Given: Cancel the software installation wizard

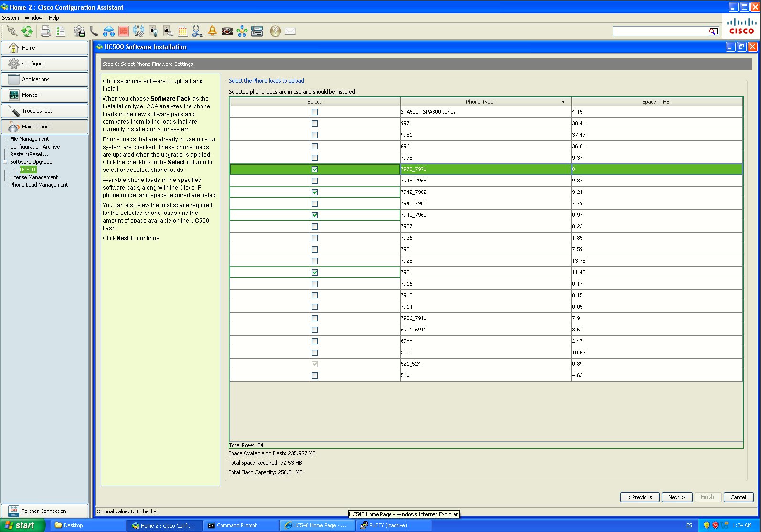Looking at the screenshot, I should [738, 497].
